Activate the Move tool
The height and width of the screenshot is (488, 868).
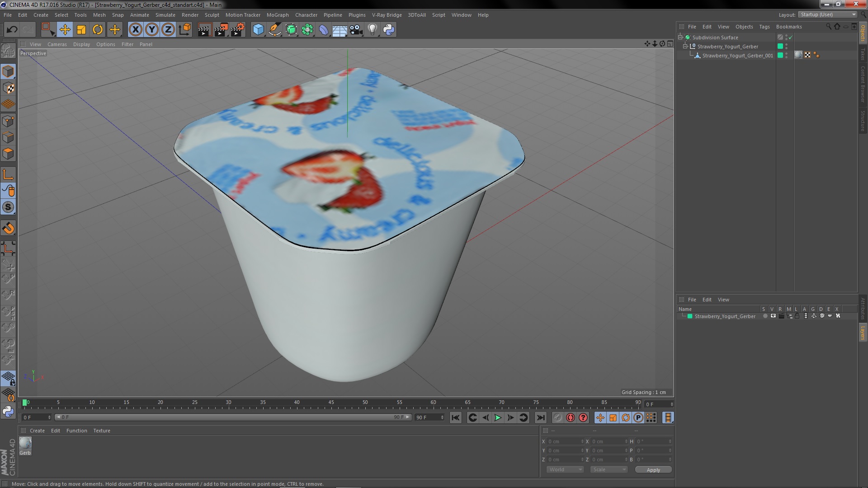tap(65, 30)
